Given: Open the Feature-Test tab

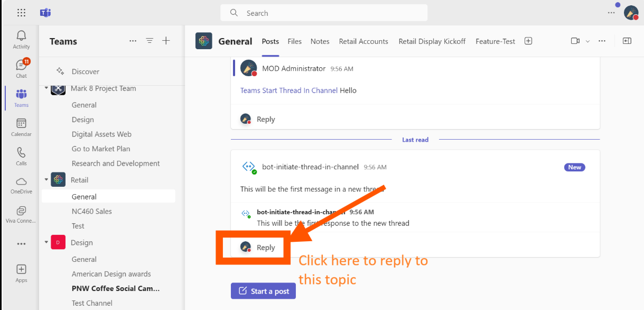Looking at the screenshot, I should coord(495,41).
